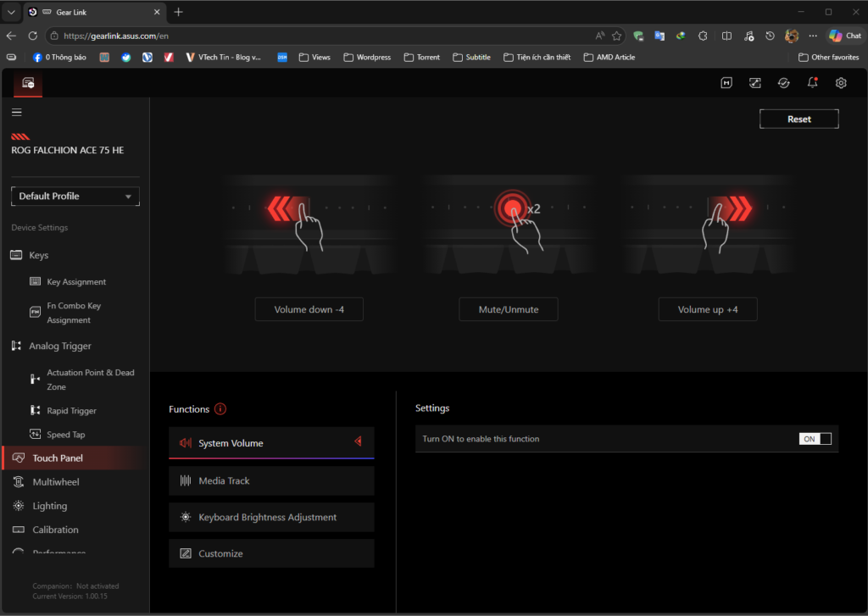Click the notifications bell icon
This screenshot has height=616, width=868.
812,83
